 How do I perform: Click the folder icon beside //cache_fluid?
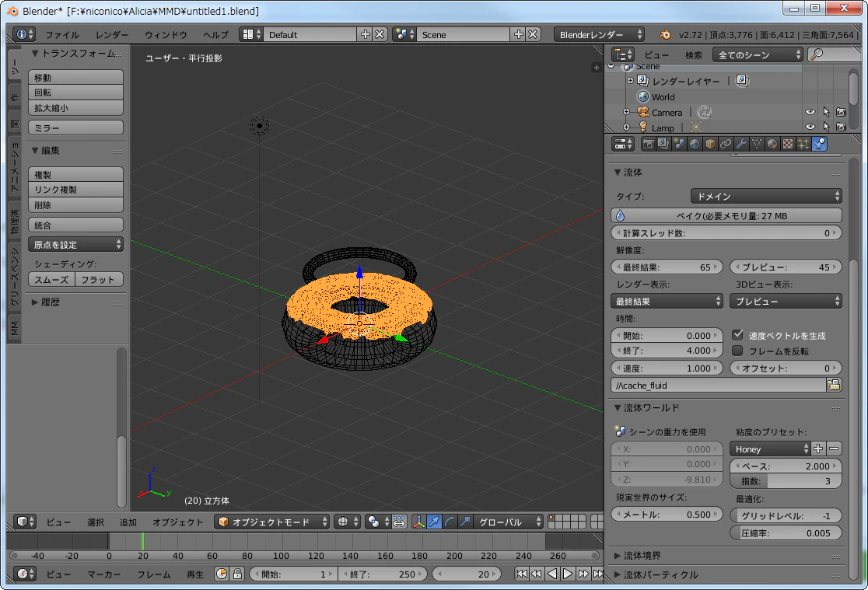pyautogui.click(x=834, y=386)
